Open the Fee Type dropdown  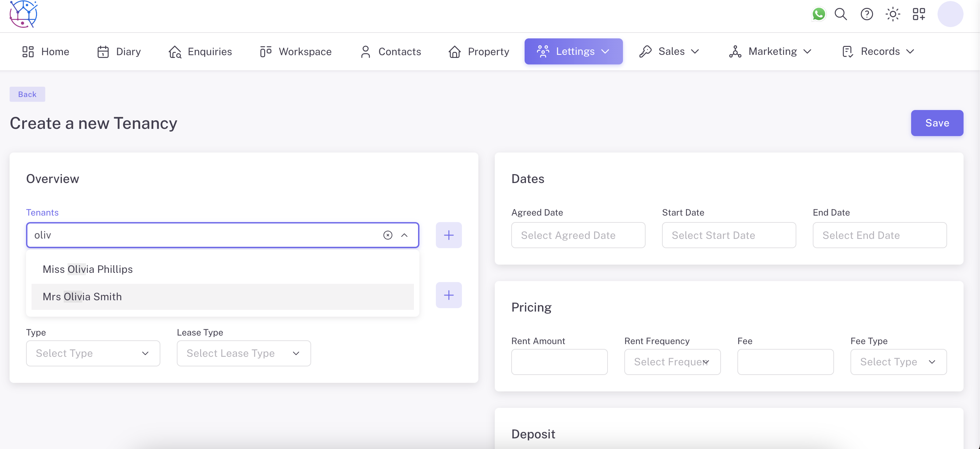click(898, 362)
